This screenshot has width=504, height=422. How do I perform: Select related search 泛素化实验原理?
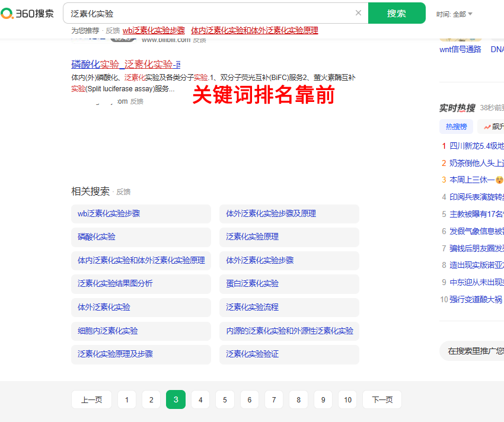pos(252,237)
